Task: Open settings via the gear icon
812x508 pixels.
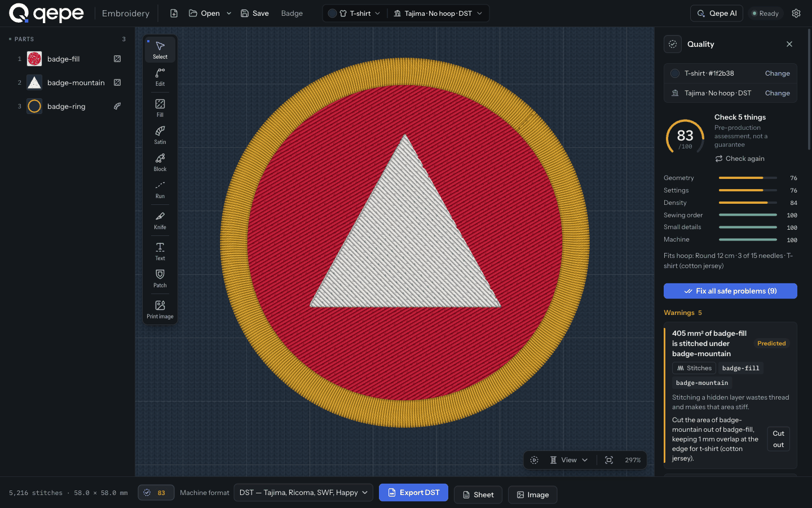Action: pos(796,14)
